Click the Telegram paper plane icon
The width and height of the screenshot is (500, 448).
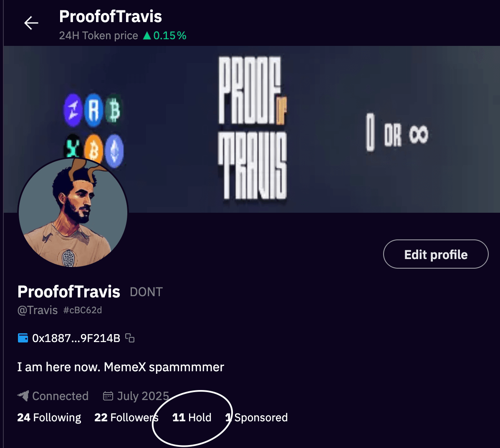click(x=23, y=395)
